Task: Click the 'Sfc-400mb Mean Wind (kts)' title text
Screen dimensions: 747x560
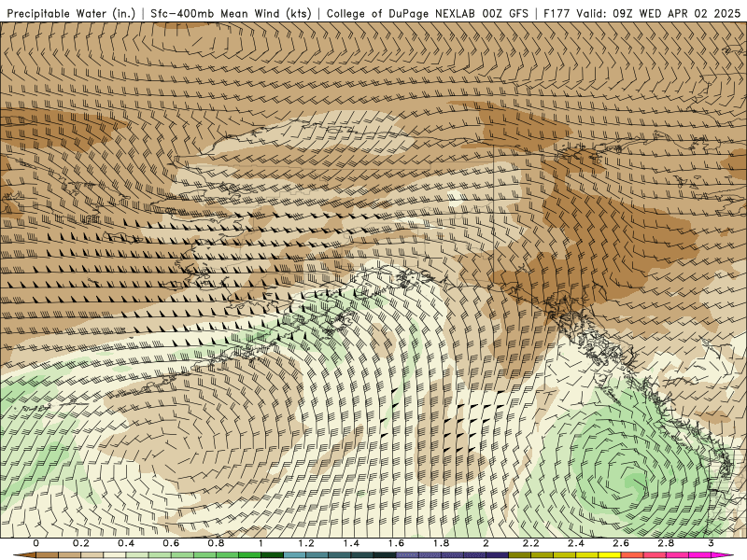Action: click(231, 13)
